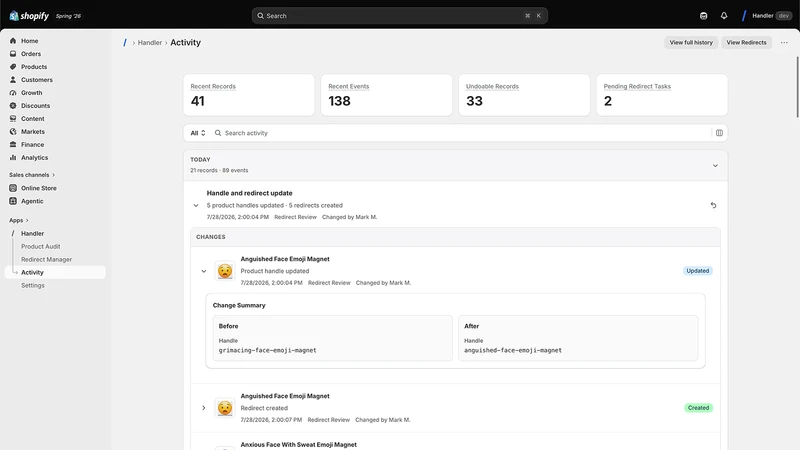The width and height of the screenshot is (800, 450).
Task: Open Online Store channel
Action: click(55, 188)
